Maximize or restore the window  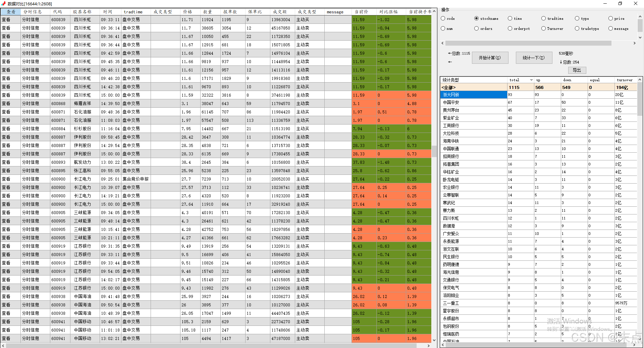pyautogui.click(x=620, y=4)
